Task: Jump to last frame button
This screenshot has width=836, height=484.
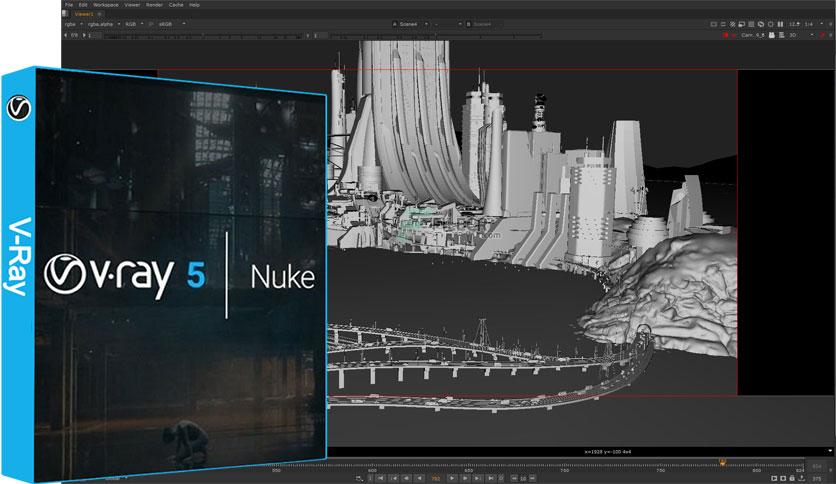Action: [491, 478]
